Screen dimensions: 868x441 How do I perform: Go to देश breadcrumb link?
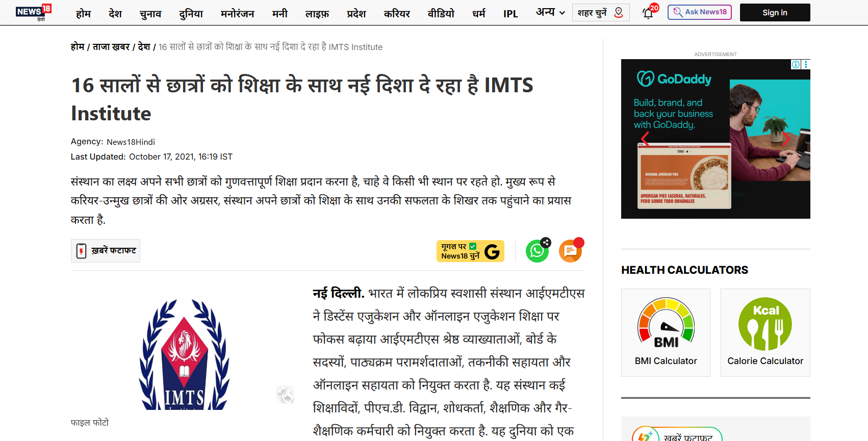(144, 47)
